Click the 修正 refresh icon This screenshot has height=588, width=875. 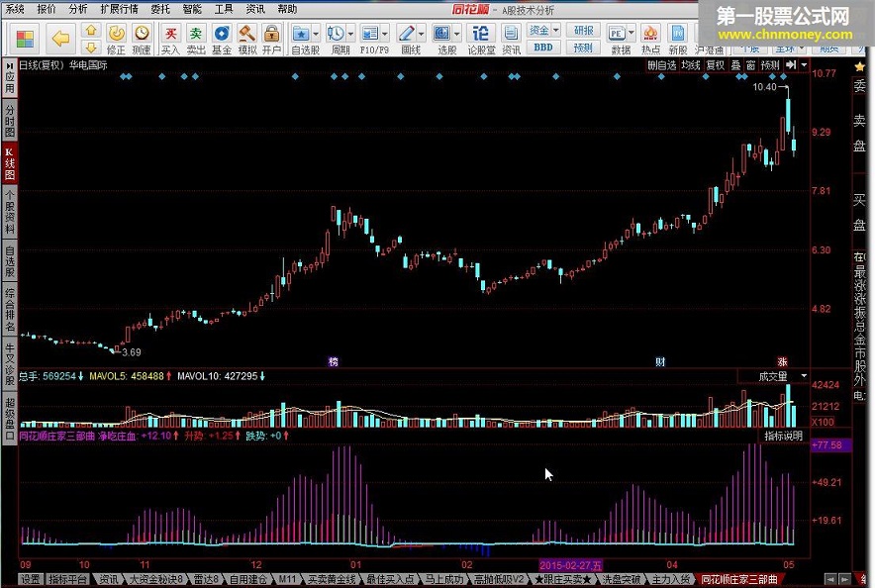[116, 34]
